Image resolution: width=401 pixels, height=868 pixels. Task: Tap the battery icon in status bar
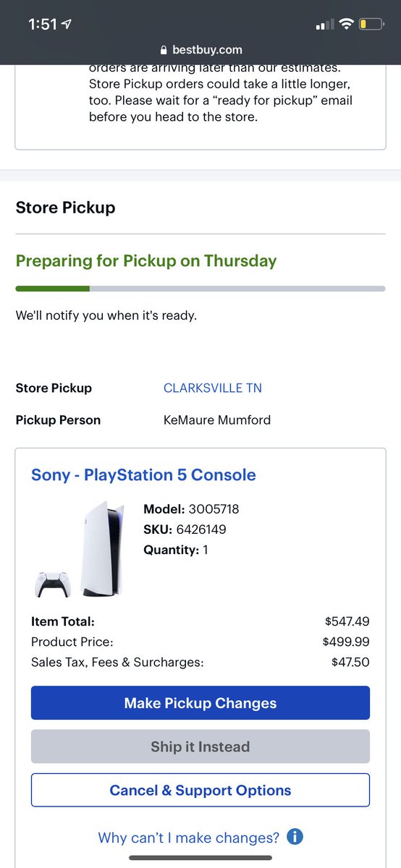coord(372,25)
